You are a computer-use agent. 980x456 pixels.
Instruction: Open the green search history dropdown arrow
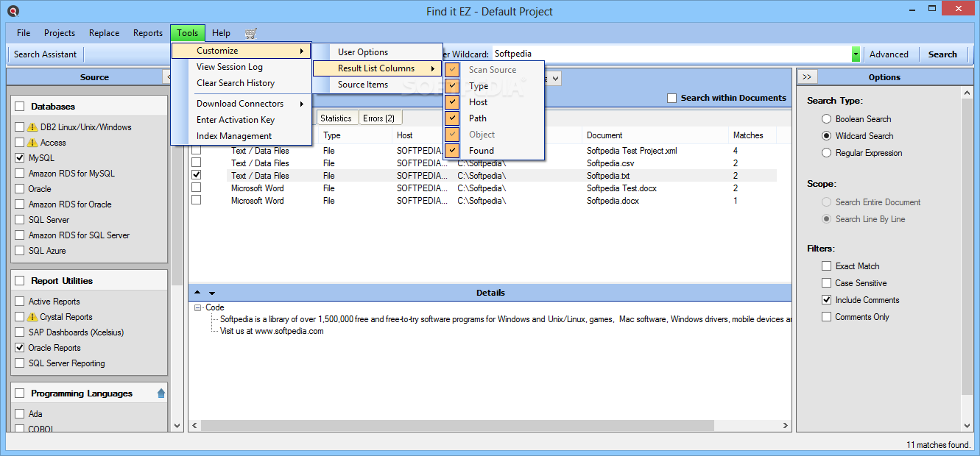coord(856,54)
